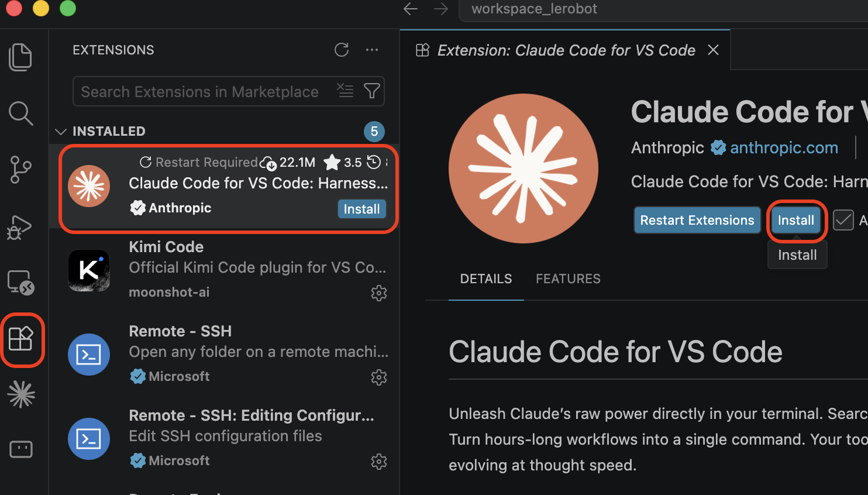Viewport: 868px width, 495px height.
Task: Click the Restart Extensions button
Action: click(697, 220)
